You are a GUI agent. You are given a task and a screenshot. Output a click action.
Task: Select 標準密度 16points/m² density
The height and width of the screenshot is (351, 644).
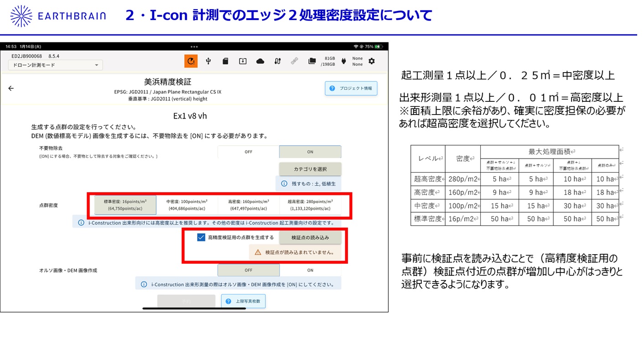click(x=125, y=205)
